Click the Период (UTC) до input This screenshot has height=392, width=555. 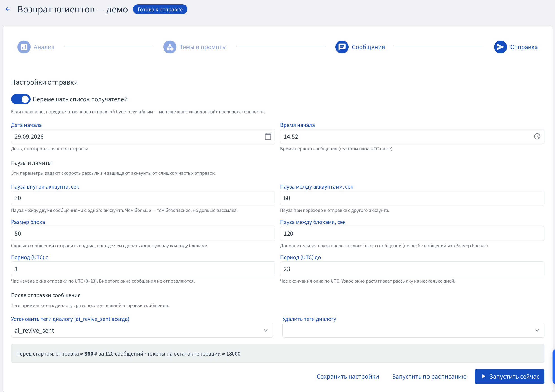point(412,269)
